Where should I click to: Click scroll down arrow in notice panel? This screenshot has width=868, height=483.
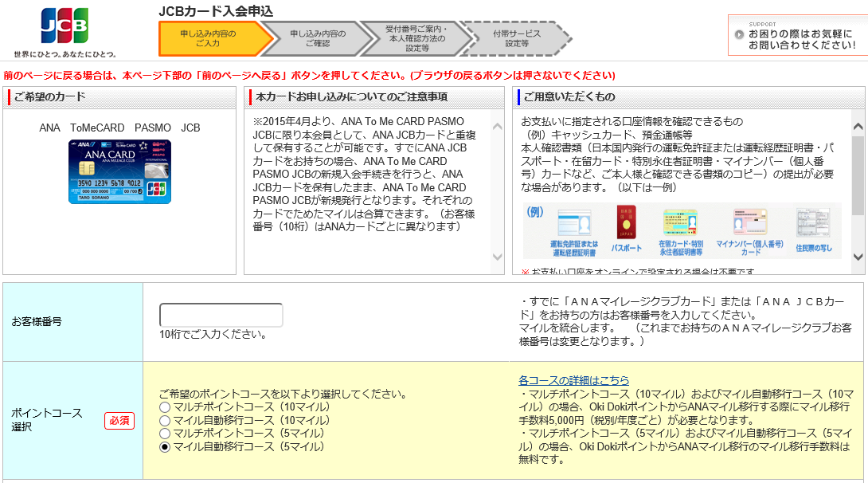click(x=497, y=257)
